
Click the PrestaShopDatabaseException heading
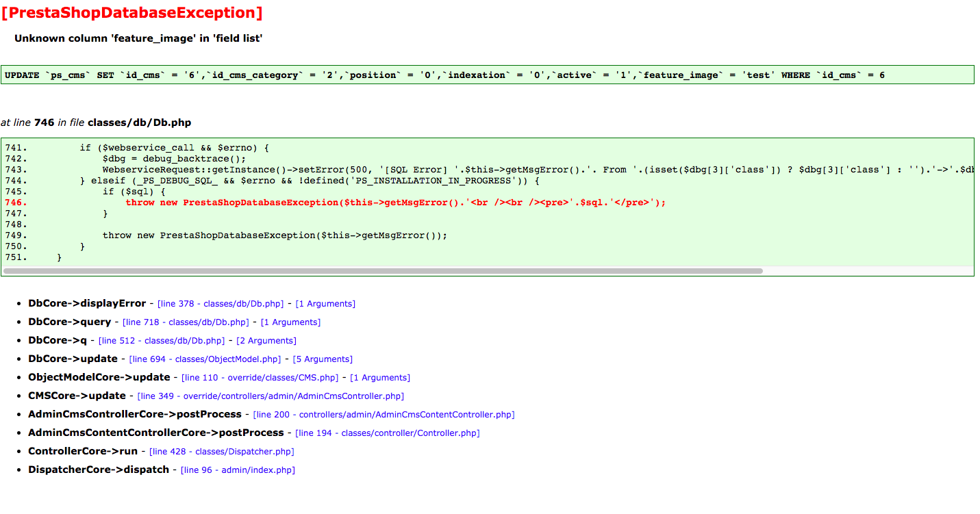click(131, 12)
